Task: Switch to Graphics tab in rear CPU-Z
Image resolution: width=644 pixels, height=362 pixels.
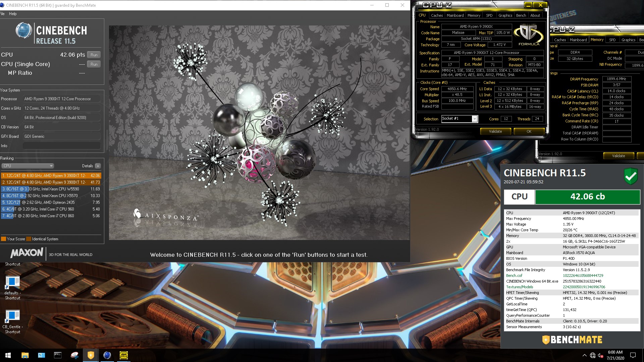Action: [x=628, y=40]
